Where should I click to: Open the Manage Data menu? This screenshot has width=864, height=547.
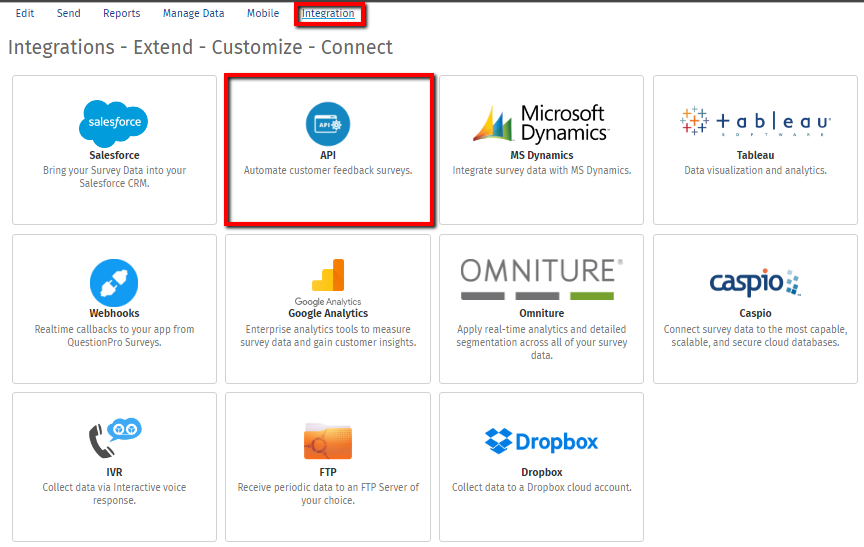tap(193, 13)
